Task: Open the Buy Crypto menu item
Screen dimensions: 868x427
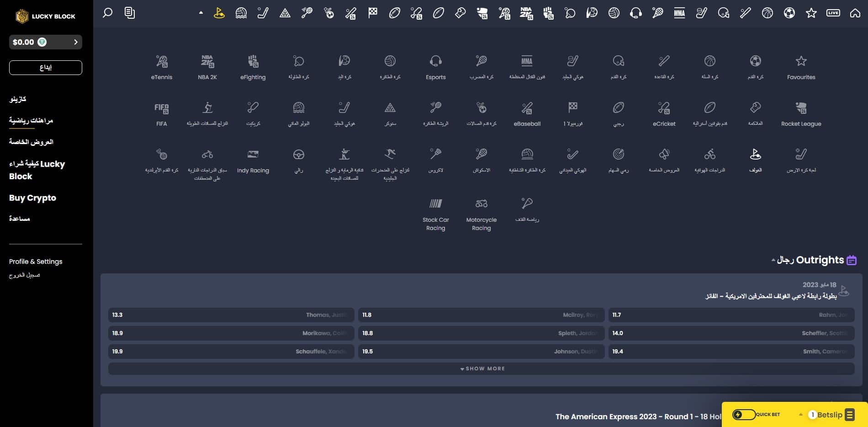Action: point(32,198)
